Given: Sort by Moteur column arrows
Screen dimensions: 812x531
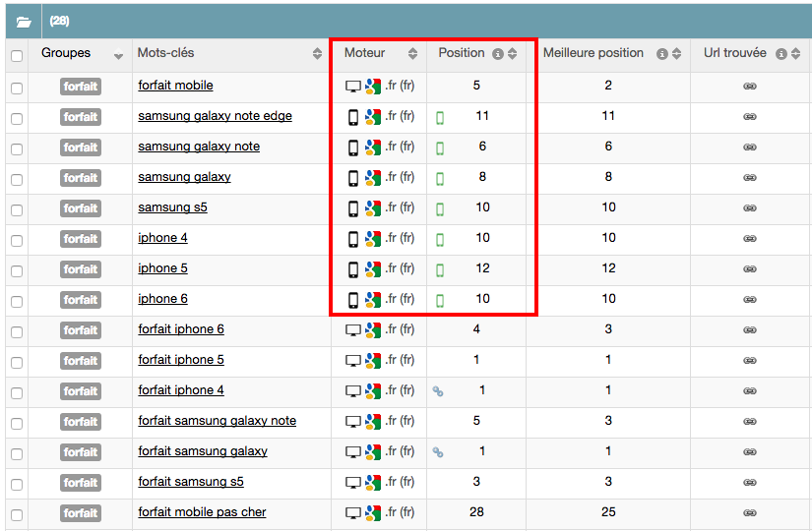Looking at the screenshot, I should tap(412, 53).
